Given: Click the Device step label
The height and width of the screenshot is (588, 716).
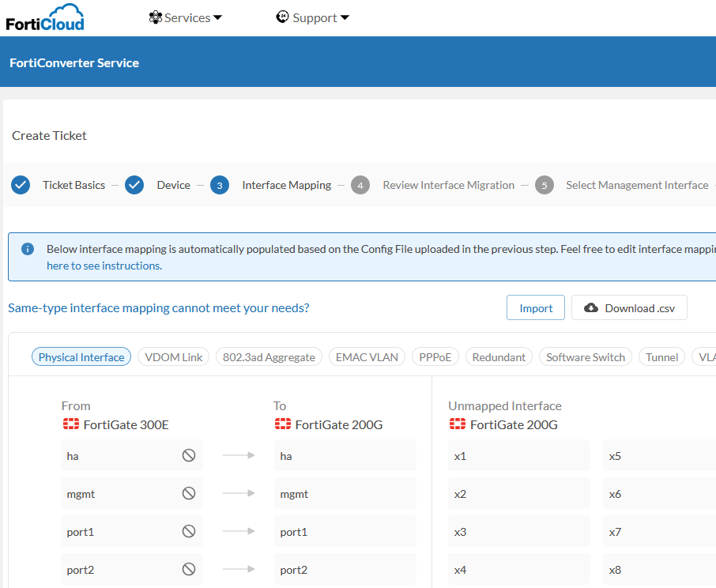Looking at the screenshot, I should 174,185.
